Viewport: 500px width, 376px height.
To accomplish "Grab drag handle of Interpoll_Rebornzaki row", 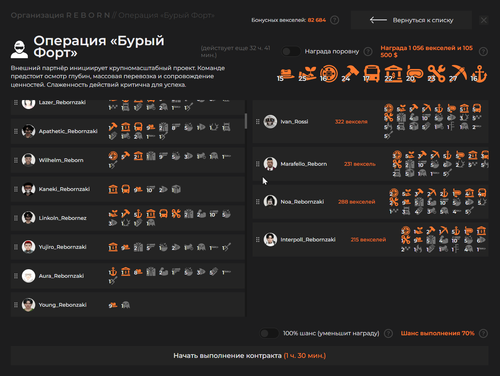I will pos(257,239).
